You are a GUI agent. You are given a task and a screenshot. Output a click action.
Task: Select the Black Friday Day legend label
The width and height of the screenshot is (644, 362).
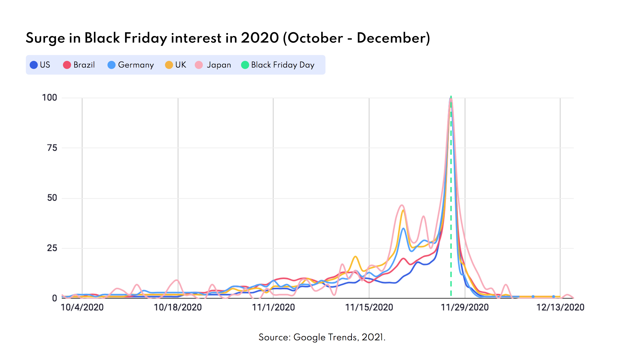[x=283, y=65]
